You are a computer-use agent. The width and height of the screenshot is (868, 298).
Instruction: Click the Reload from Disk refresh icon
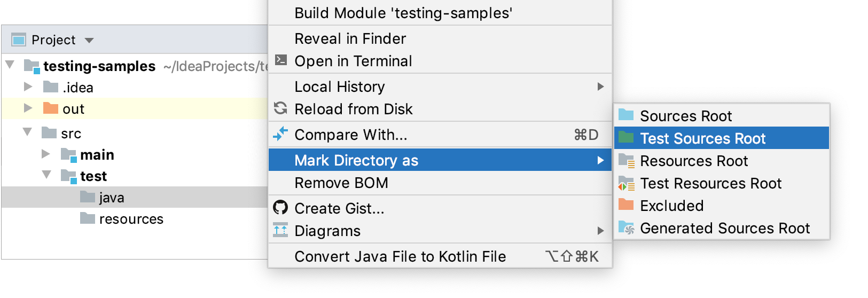pyautogui.click(x=280, y=108)
